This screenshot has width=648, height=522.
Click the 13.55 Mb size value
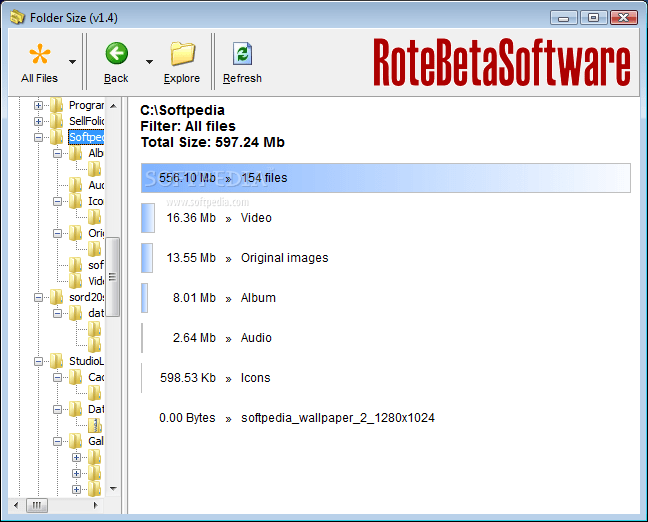click(x=191, y=258)
